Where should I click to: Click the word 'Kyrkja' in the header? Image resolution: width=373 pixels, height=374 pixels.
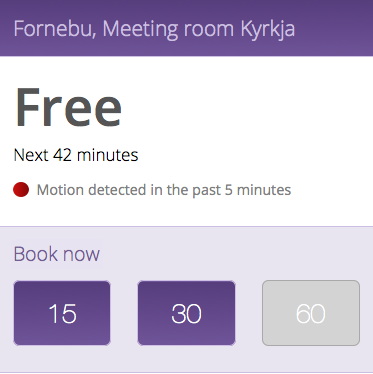(x=268, y=30)
